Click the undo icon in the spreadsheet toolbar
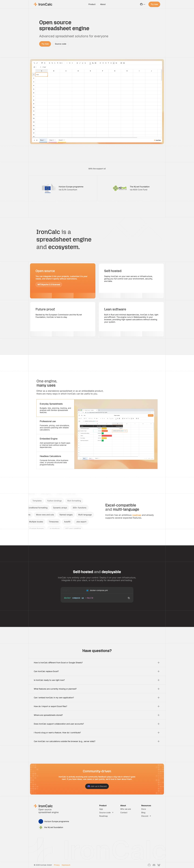 [34, 63]
